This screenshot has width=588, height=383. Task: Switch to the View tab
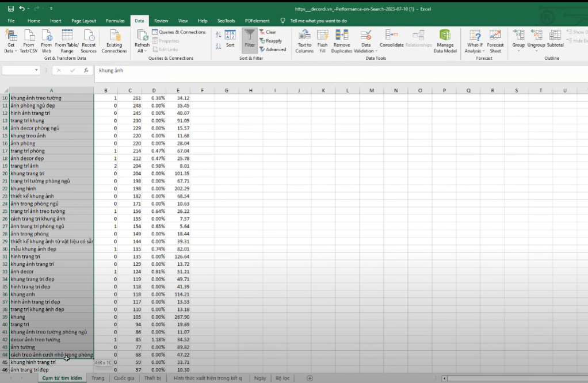click(x=183, y=21)
